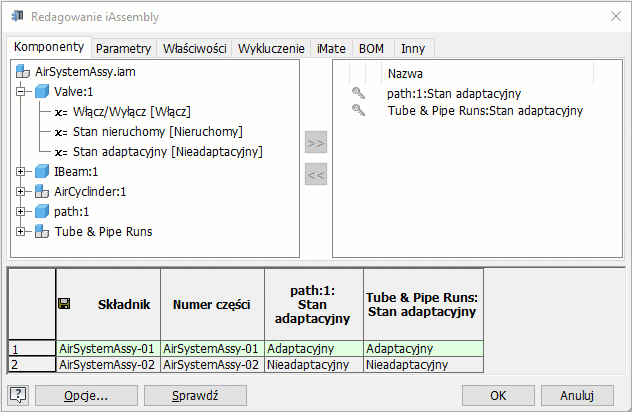Select Stan adaptacyjny [Nieadaptacyjny] entry
Image resolution: width=632 pixels, height=412 pixels.
tap(168, 152)
